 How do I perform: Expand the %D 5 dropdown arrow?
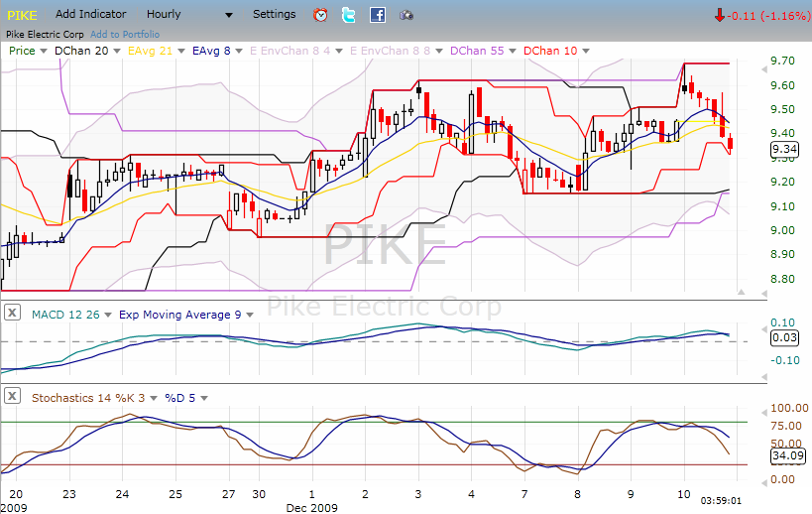[x=204, y=399]
